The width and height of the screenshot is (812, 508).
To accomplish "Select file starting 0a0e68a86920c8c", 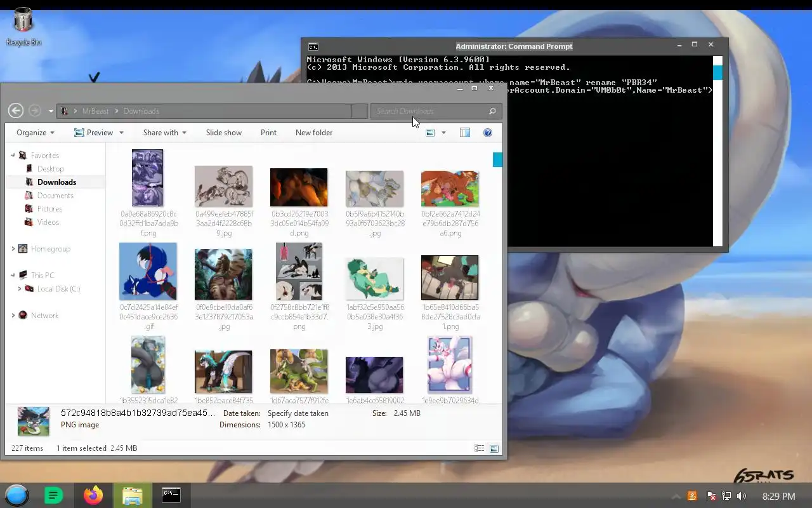I will (x=148, y=192).
